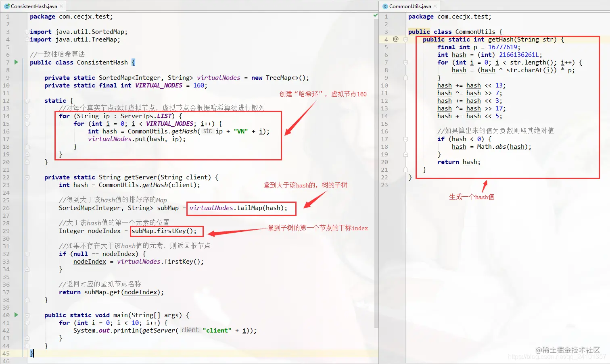The width and height of the screenshot is (610, 364).
Task: Click fold end marker at line 20
Action: point(27,162)
